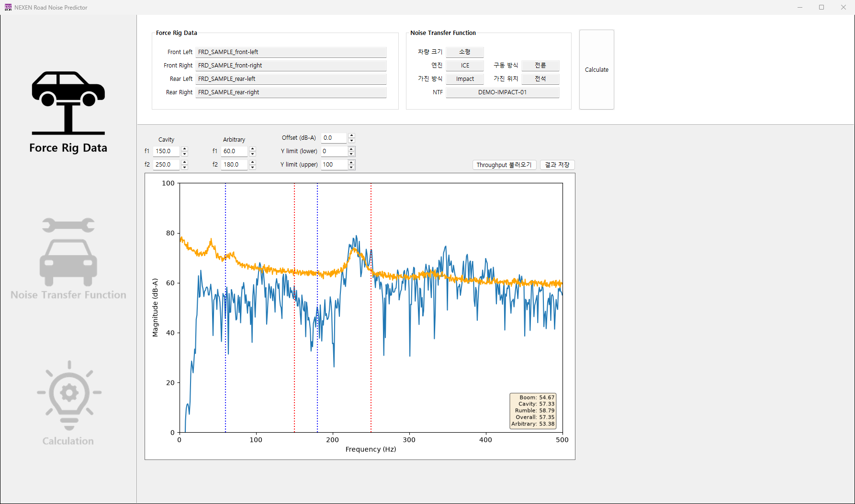The width and height of the screenshot is (855, 504).
Task: Decrease the Arbitrary f1 value
Action: point(253,154)
